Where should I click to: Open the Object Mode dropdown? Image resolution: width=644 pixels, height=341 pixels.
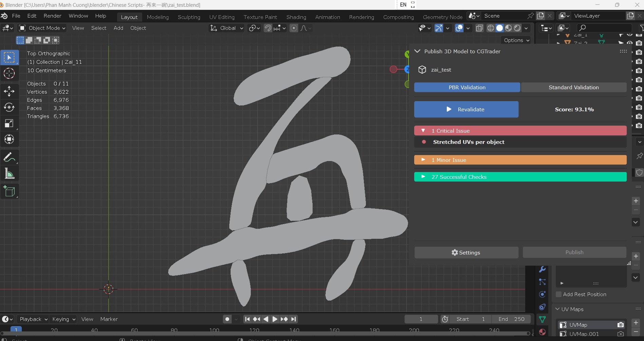coord(42,28)
